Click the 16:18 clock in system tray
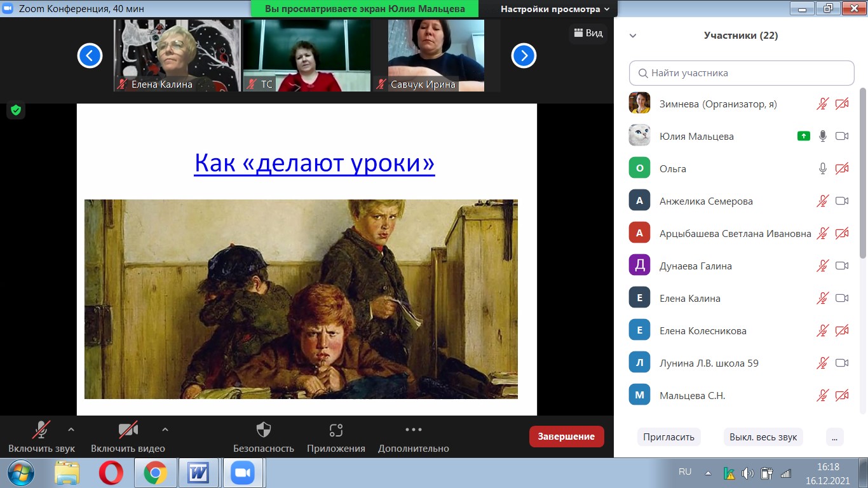 tap(828, 467)
